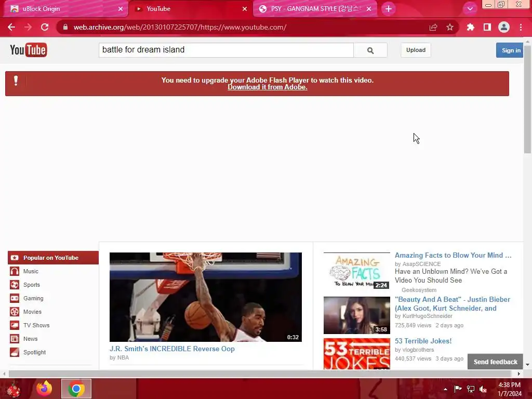Toggle the side panel icon
This screenshot has height=399, width=532.
(x=487, y=27)
